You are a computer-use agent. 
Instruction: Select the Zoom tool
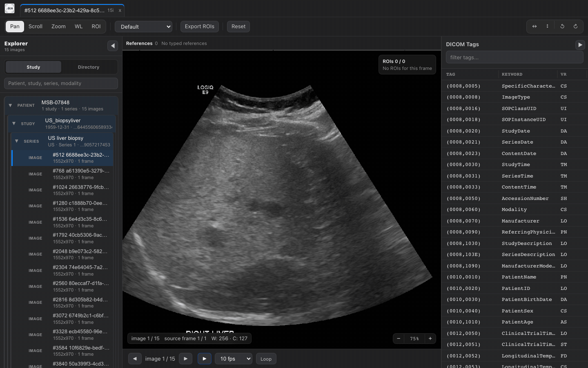coord(58,27)
